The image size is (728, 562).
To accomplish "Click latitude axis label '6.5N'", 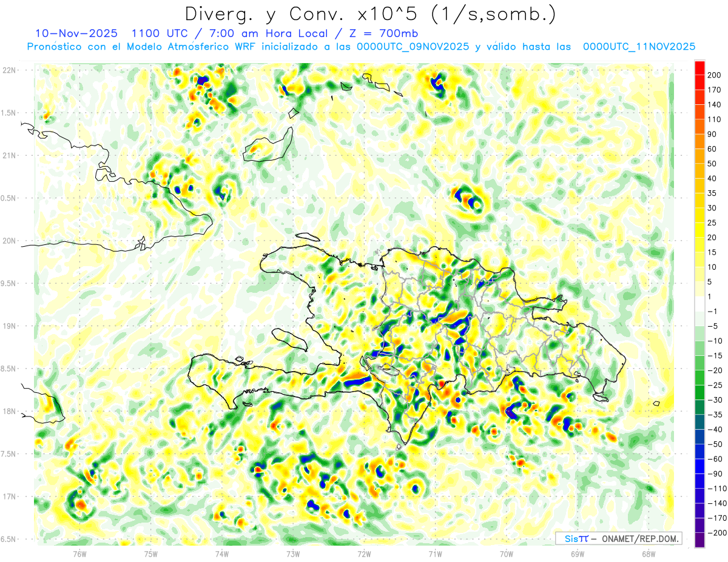I will 9,540.
